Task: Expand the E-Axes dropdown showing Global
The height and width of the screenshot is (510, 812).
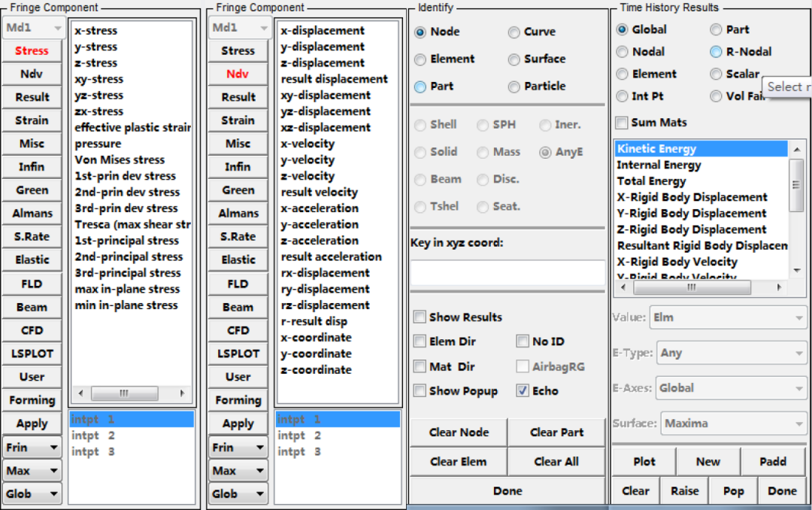Action: click(731, 388)
